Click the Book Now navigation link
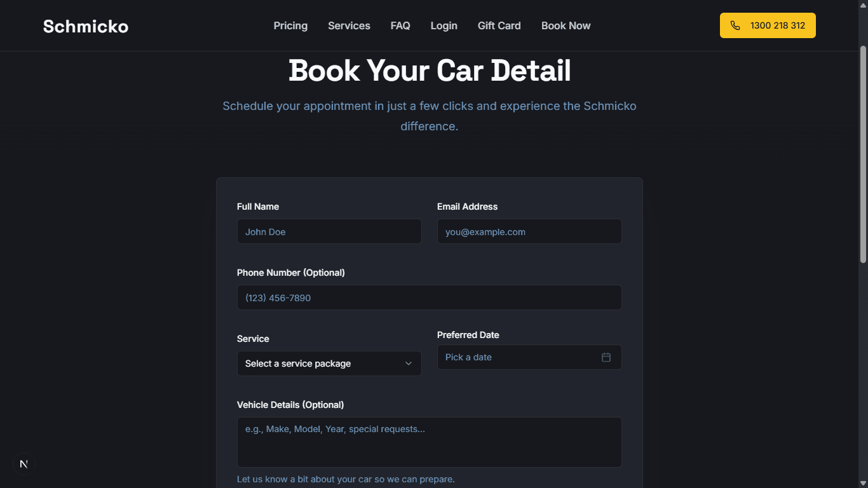 [566, 25]
